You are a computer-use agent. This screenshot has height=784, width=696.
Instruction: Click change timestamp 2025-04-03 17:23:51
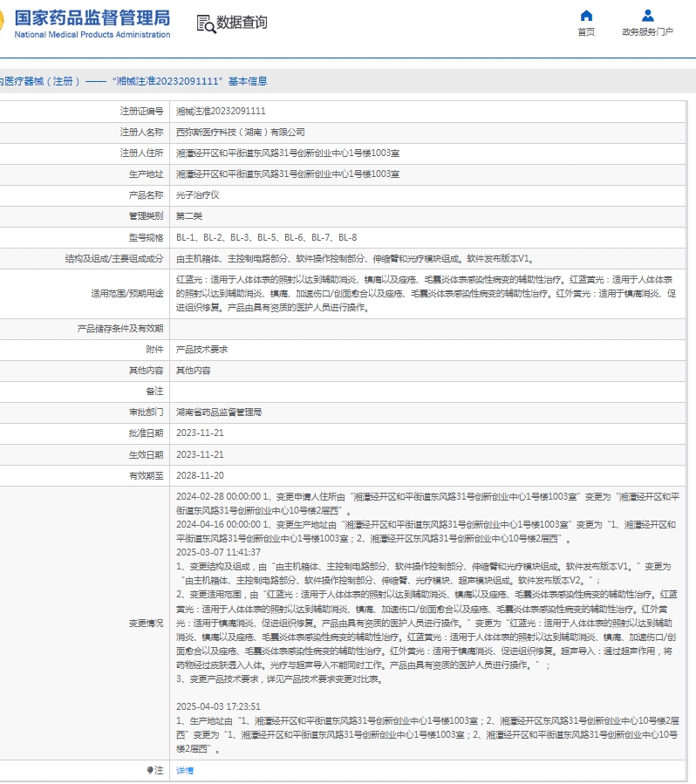tap(218, 706)
